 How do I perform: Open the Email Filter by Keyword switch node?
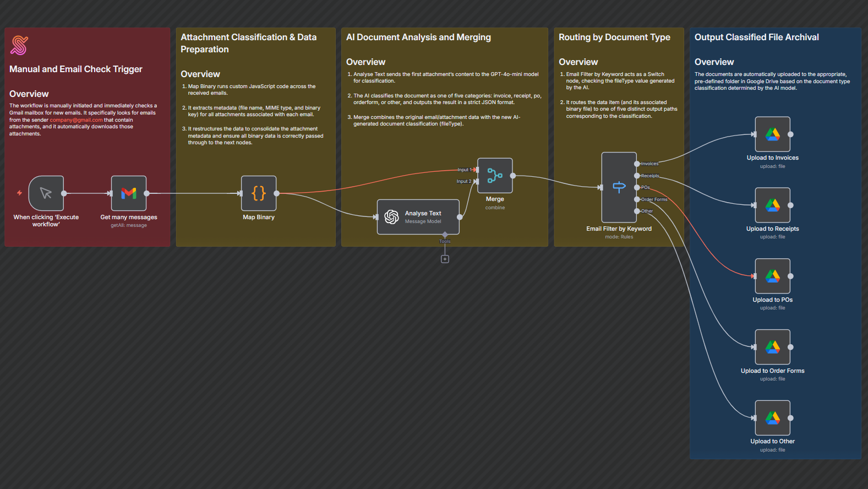619,188
